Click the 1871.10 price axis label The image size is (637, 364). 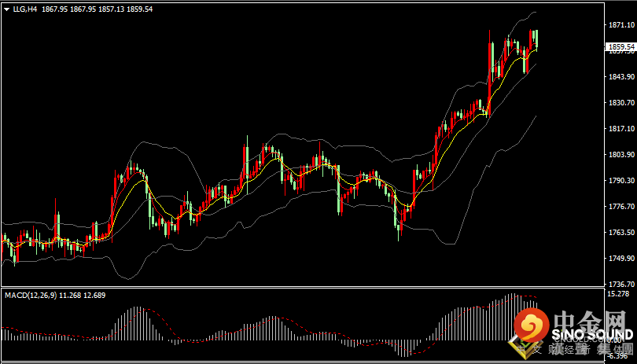coord(621,25)
